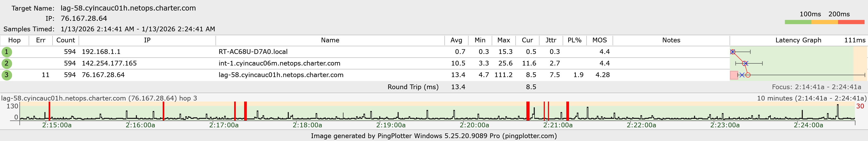
Task: Sort by the PL% column header
Action: (x=574, y=40)
